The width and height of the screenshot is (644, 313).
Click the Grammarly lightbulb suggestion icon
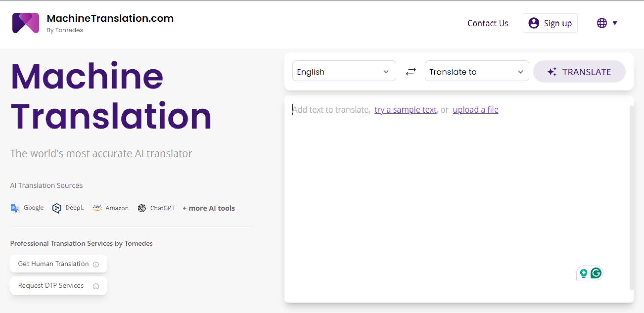coord(583,274)
